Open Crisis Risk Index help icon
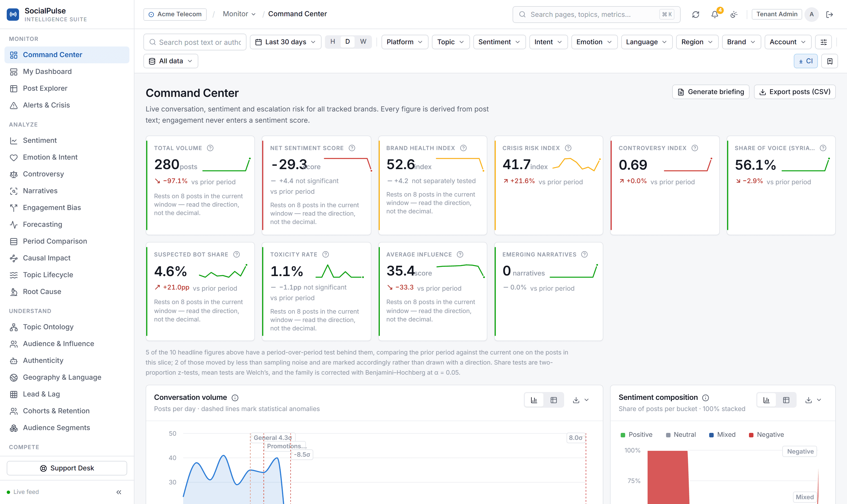The height and width of the screenshot is (504, 847). coord(568,148)
